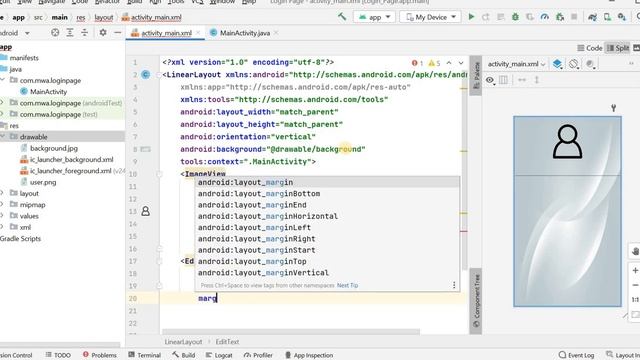Zoom in with plus button in preview
This screenshot has height=360, width=640.
[635, 270]
